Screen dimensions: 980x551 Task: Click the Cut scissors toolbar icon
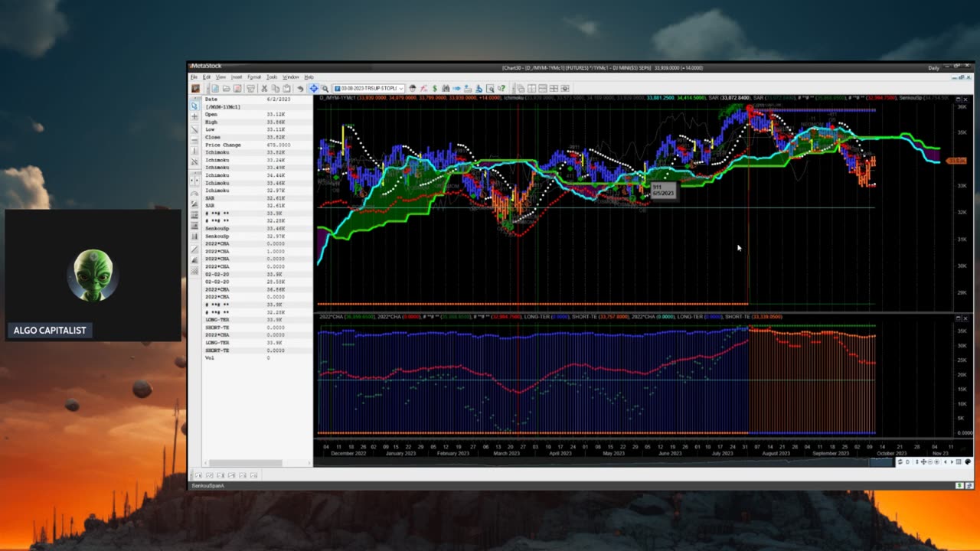tap(264, 88)
